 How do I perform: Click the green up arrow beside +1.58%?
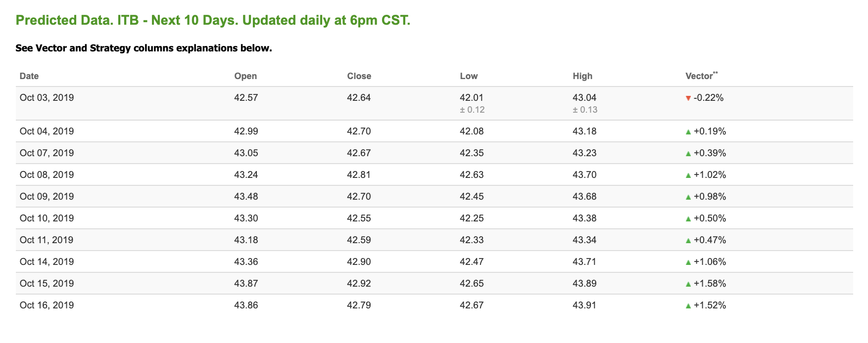(x=688, y=284)
